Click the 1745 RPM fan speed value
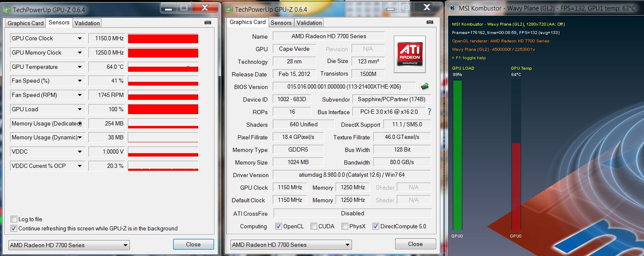Viewport: 644px width, 256px height. [x=106, y=95]
